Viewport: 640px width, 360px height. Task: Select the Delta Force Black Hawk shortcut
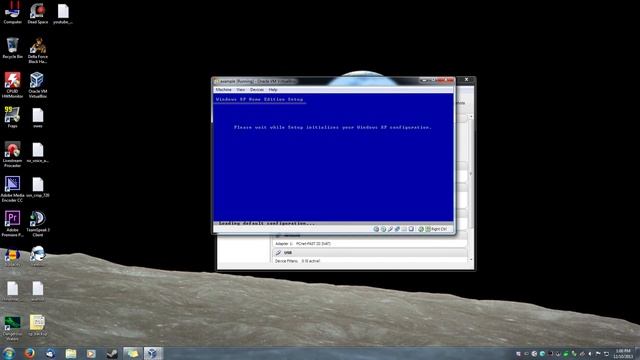(38, 50)
